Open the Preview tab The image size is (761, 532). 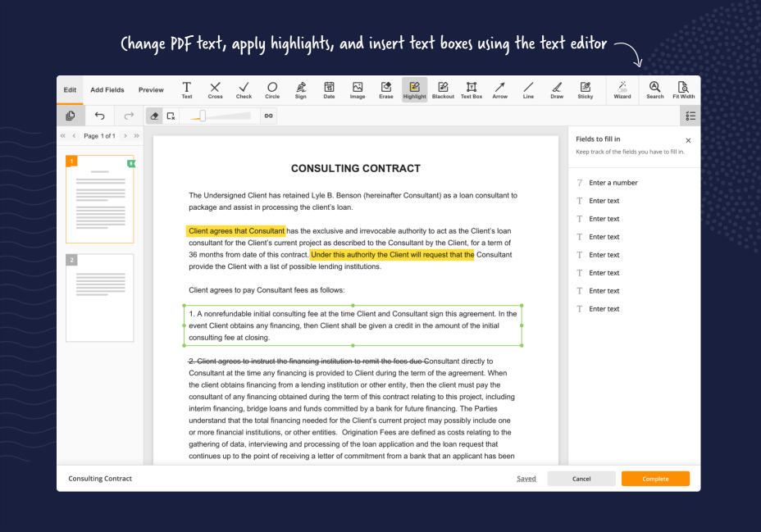(x=151, y=90)
